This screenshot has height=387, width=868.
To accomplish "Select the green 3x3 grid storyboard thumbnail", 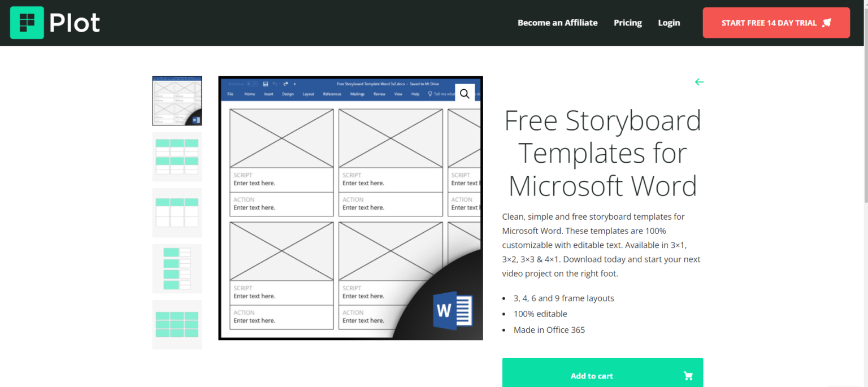I will click(177, 324).
